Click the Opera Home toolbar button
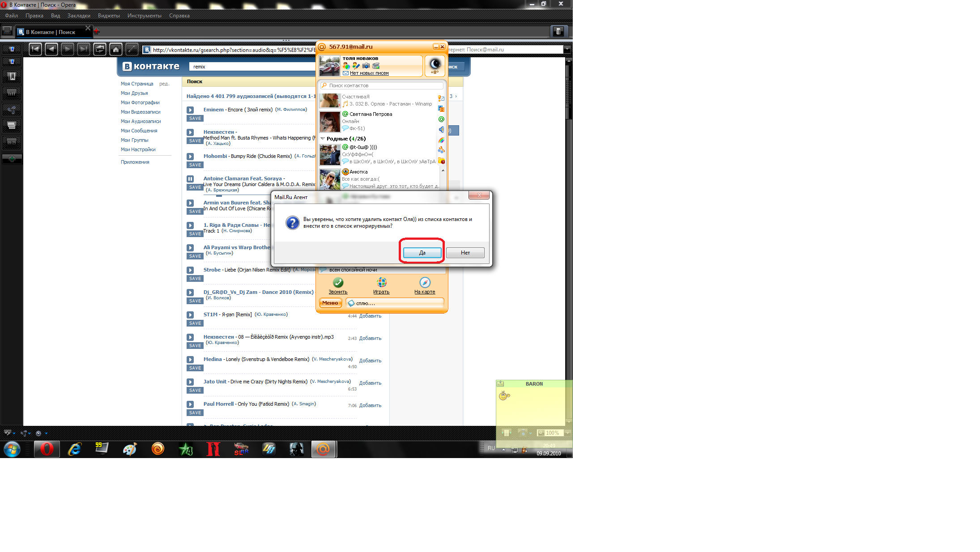 click(116, 49)
